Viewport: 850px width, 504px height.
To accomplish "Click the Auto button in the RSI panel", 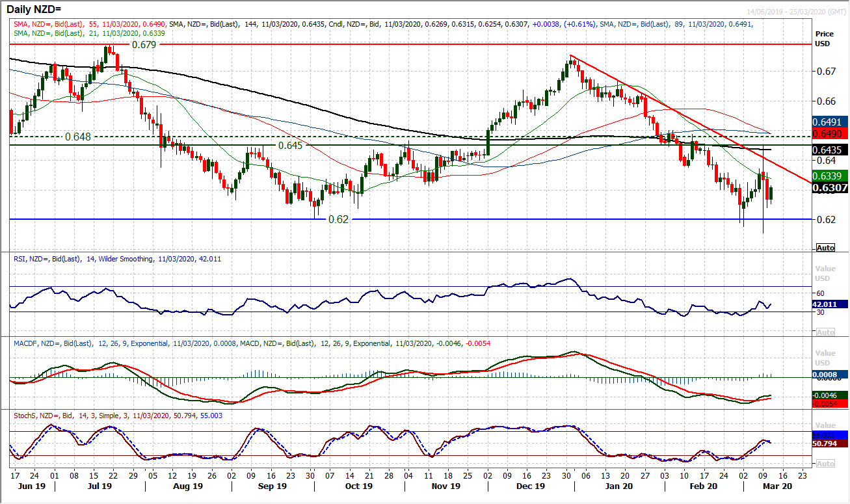I will point(825,332).
